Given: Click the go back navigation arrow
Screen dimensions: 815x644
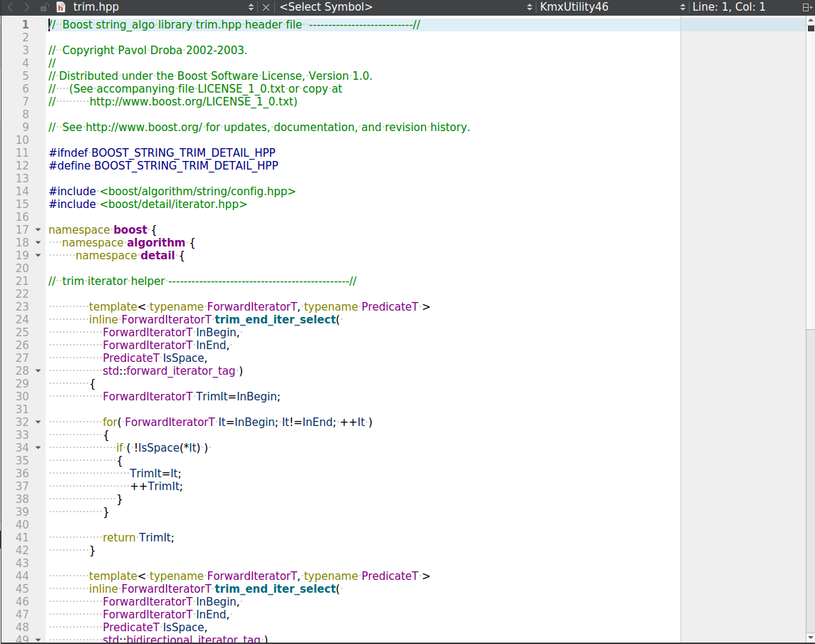Looking at the screenshot, I should click(x=10, y=7).
